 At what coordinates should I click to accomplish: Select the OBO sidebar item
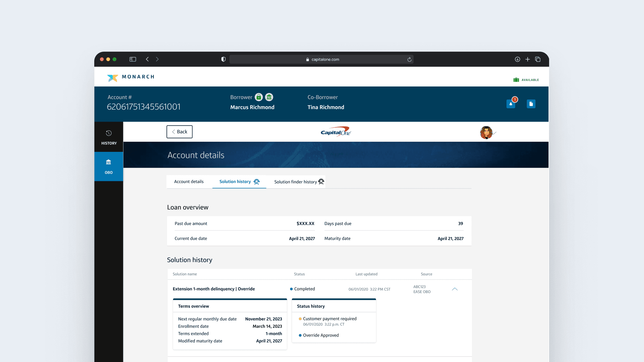[x=109, y=167]
